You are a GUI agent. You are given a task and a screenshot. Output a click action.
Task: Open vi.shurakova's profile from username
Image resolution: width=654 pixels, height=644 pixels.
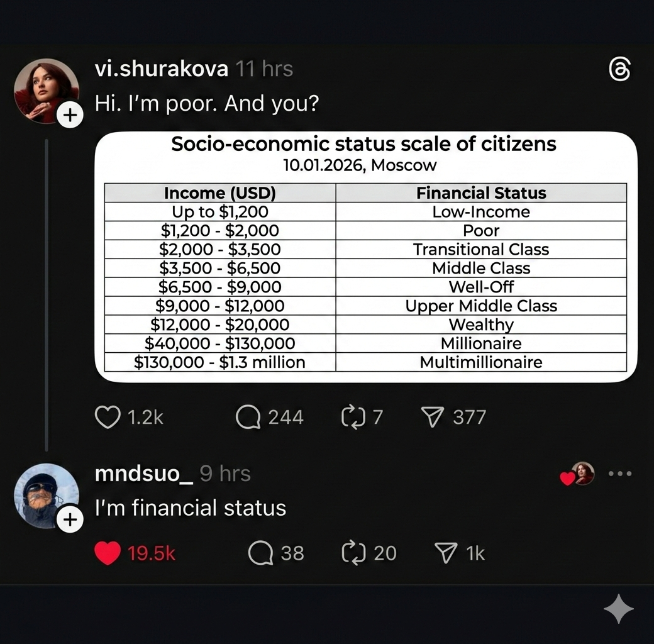click(x=162, y=69)
